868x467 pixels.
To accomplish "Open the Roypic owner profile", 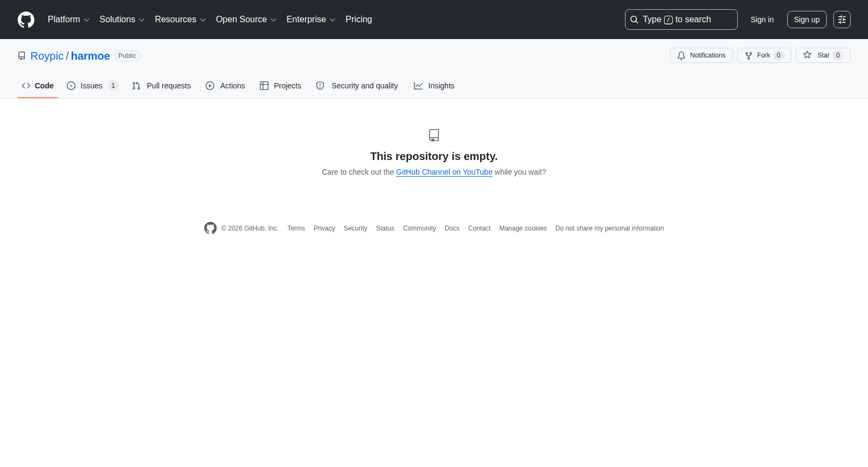I will (x=47, y=56).
